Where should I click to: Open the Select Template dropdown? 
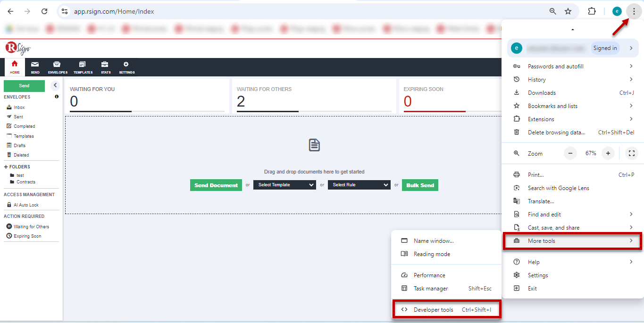pyautogui.click(x=284, y=185)
